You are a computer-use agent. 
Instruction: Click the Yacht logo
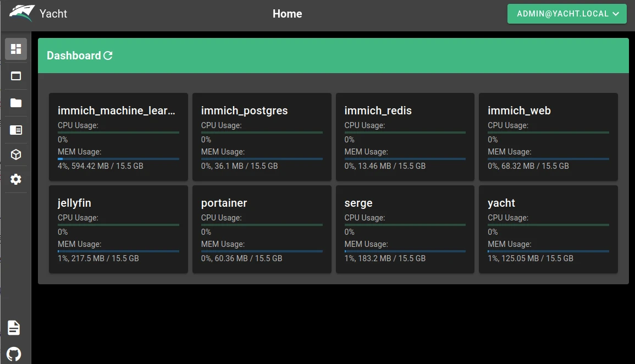pos(22,14)
